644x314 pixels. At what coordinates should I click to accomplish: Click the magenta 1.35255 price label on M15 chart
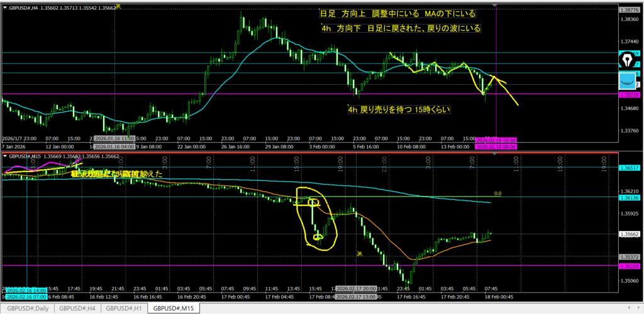tap(630, 266)
